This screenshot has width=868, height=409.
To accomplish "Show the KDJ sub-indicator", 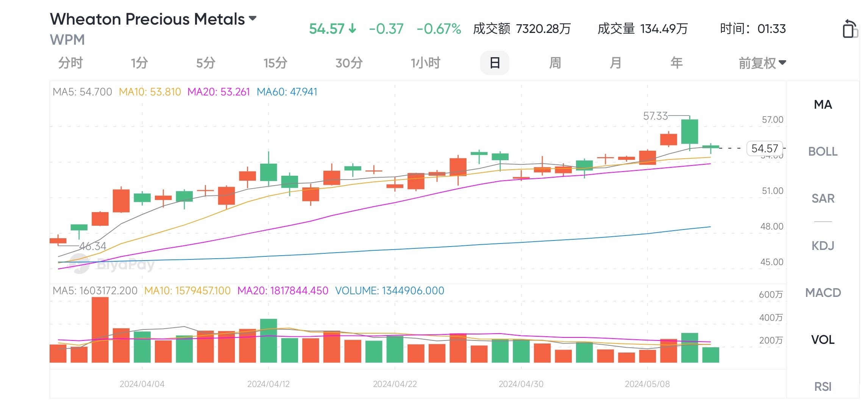I will click(823, 246).
